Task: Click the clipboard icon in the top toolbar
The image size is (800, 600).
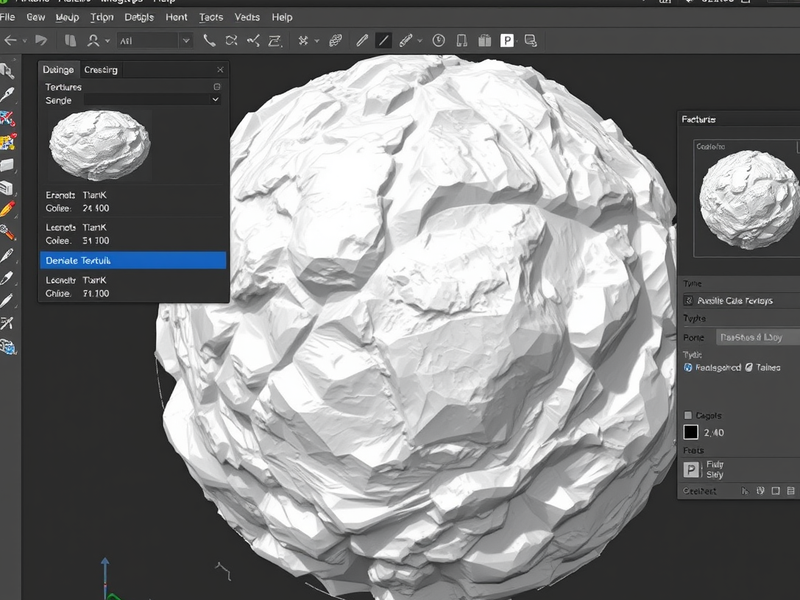Action: pyautogui.click(x=484, y=40)
